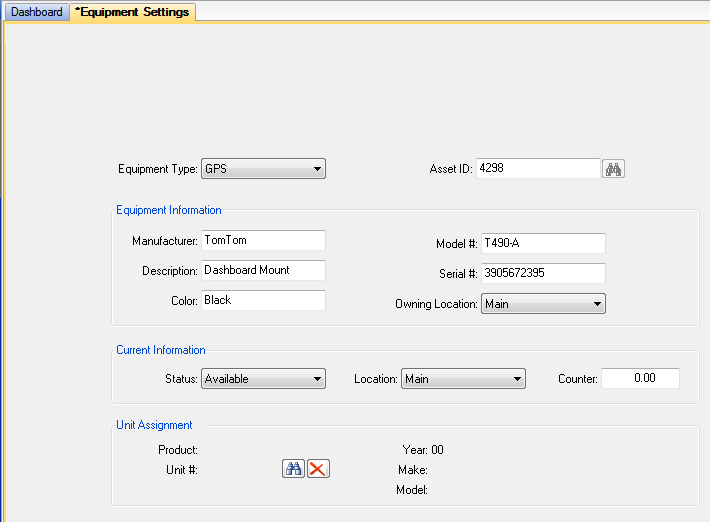Click the Make: label in Unit Assignment
Image resolution: width=710 pixels, height=522 pixels.
click(x=413, y=470)
